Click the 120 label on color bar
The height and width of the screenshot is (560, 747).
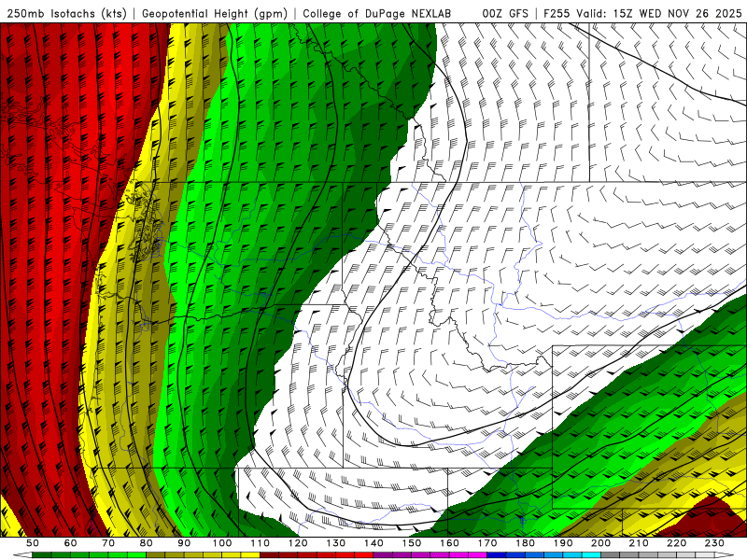(x=298, y=543)
